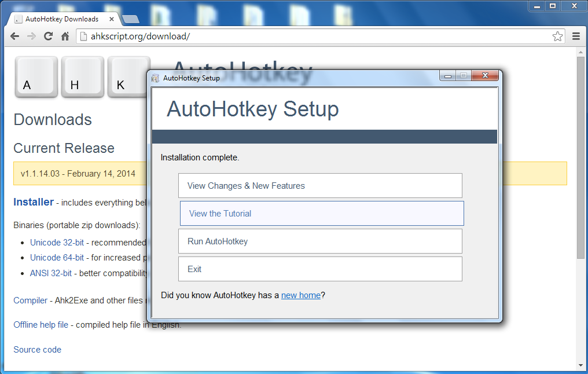The height and width of the screenshot is (374, 588).
Task: Open the browser home page
Action: coord(64,36)
